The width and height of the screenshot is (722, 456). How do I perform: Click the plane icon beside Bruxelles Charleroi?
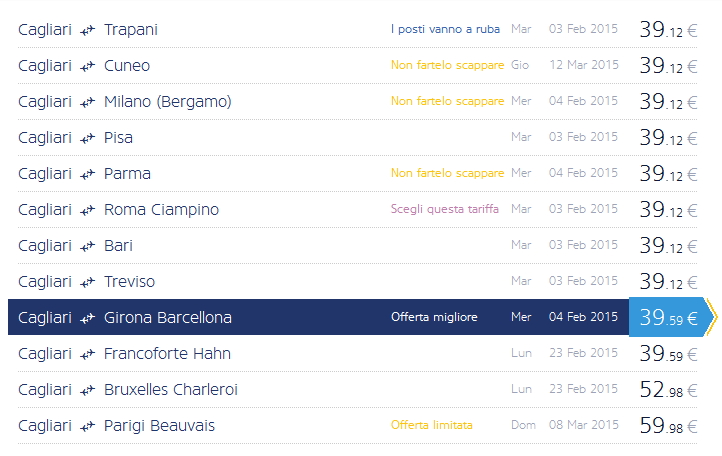[x=88, y=390]
